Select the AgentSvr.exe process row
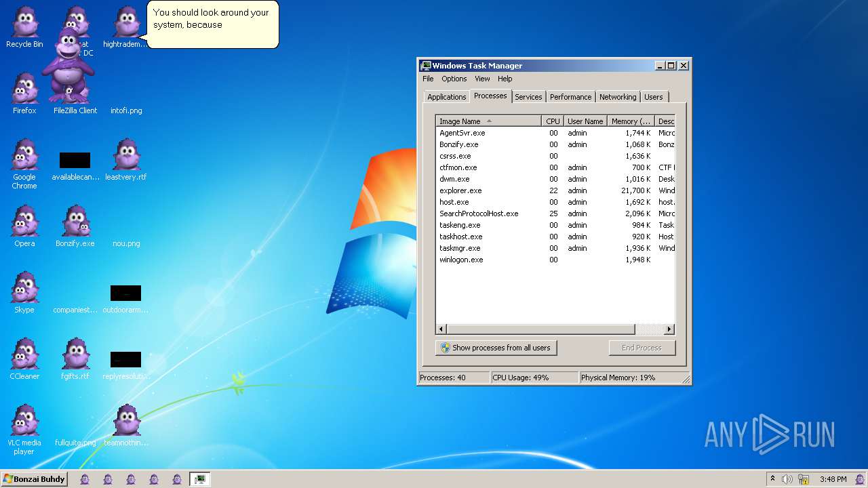The height and width of the screenshot is (488, 868). click(x=555, y=133)
